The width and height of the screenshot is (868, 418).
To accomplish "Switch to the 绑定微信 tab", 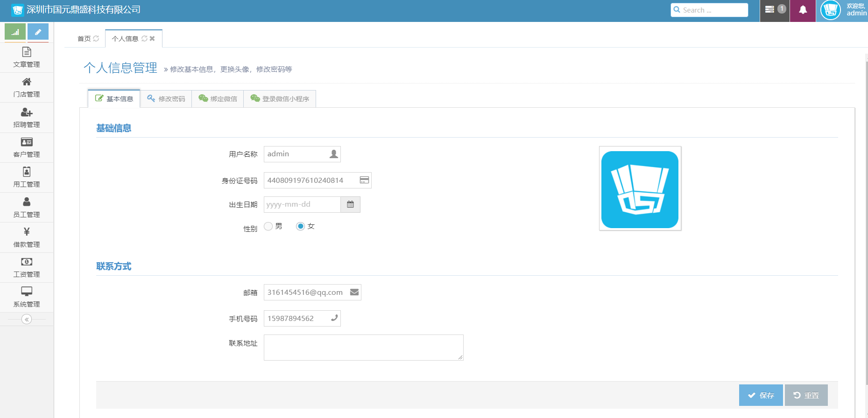I will tap(218, 99).
